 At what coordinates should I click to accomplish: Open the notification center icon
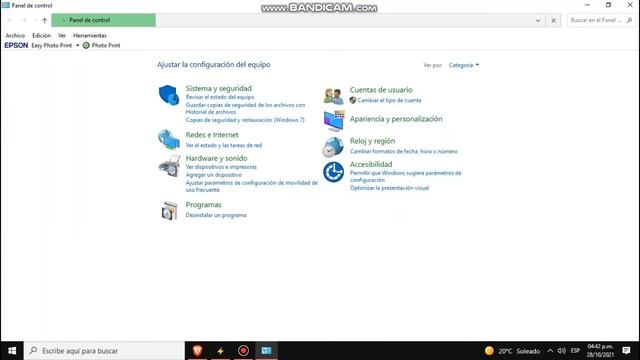pos(627,351)
